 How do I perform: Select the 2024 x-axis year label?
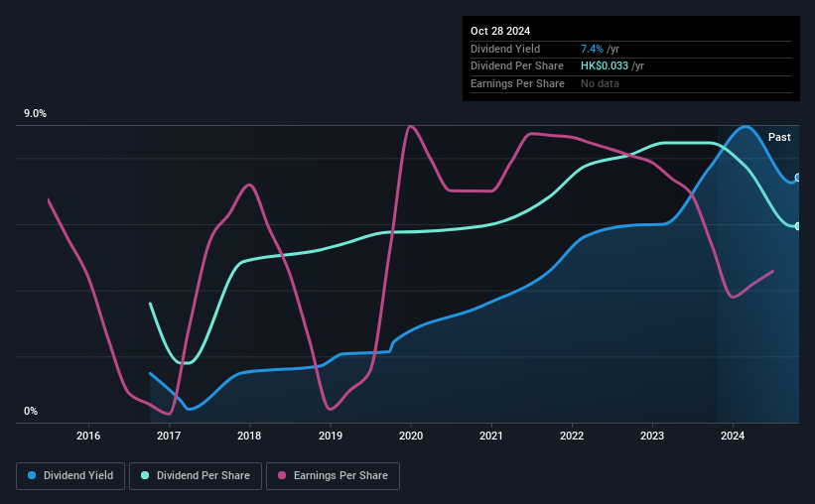(732, 437)
